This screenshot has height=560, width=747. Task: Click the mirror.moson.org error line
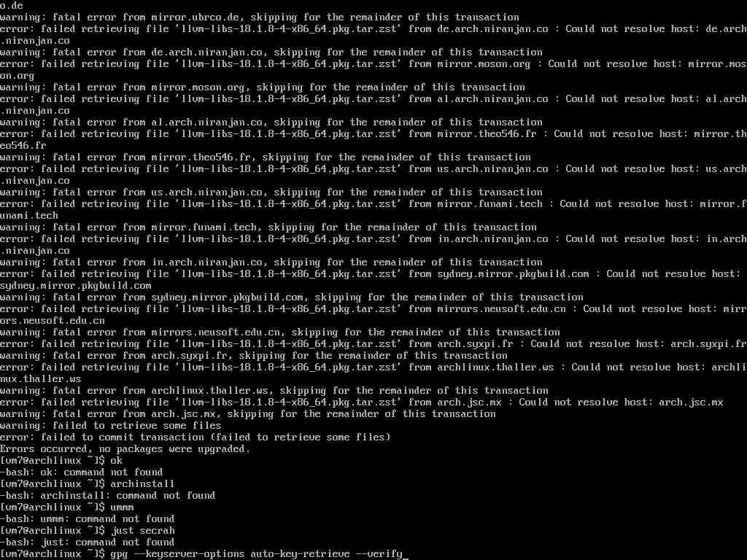point(373,69)
